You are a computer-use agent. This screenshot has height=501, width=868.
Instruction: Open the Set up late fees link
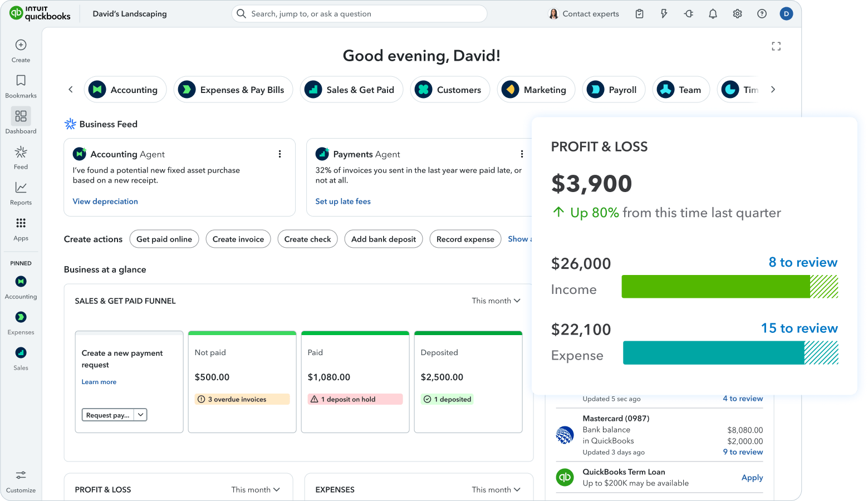[x=343, y=202]
